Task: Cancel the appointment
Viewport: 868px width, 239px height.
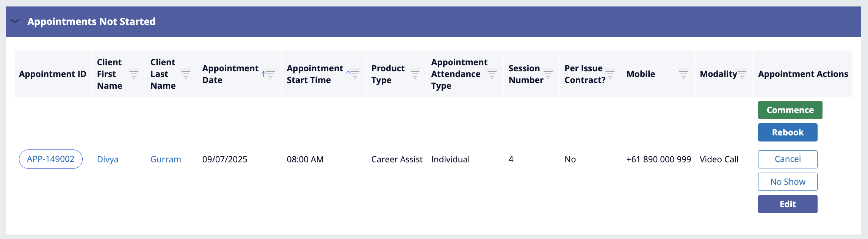Action: [788, 159]
